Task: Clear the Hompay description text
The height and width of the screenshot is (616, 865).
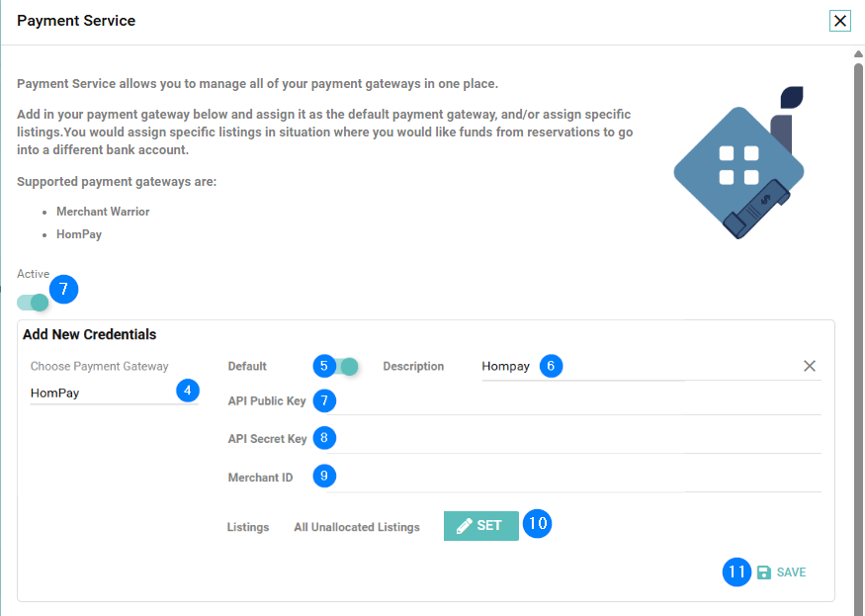Action: click(810, 366)
